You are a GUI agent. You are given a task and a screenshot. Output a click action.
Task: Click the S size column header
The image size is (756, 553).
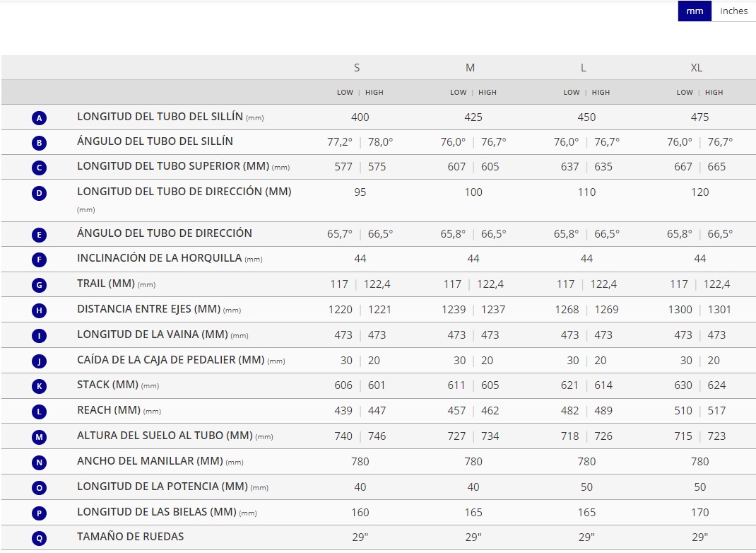(x=357, y=68)
